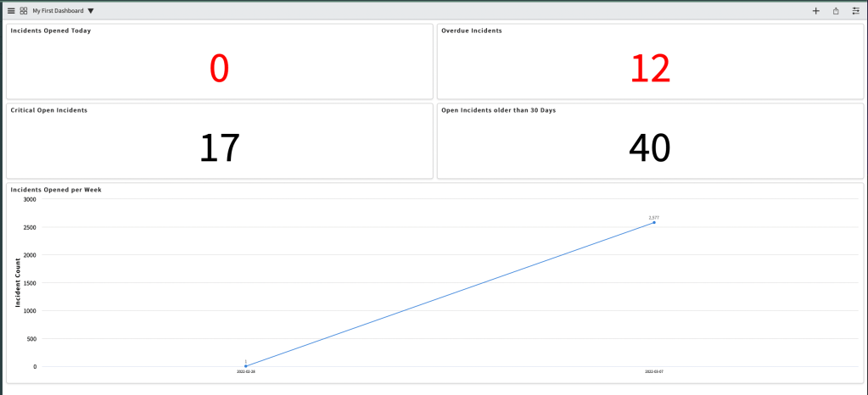Open the hamburger menu in the header

pyautogui.click(x=11, y=11)
